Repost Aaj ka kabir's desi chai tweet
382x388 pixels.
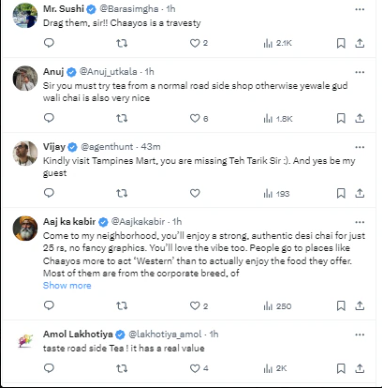pos(122,306)
